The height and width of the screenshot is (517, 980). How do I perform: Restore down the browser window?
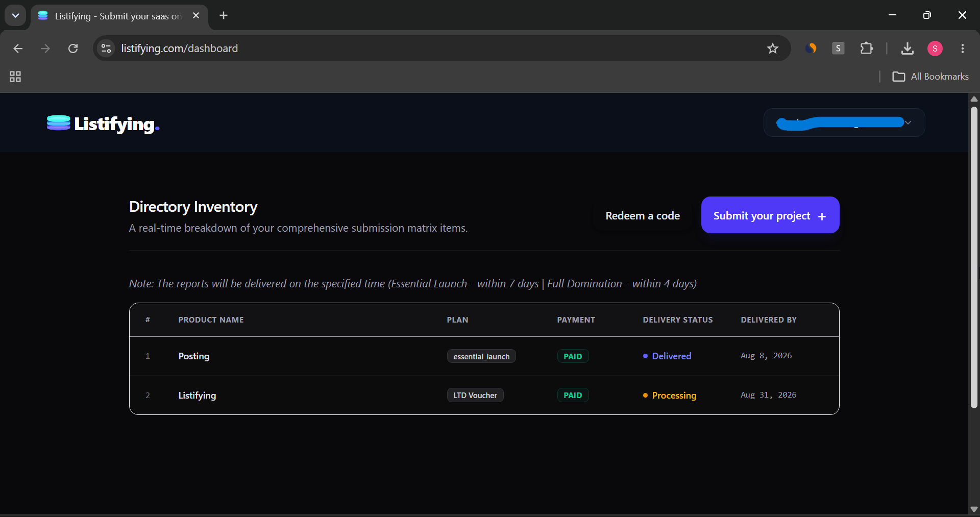[x=927, y=15]
